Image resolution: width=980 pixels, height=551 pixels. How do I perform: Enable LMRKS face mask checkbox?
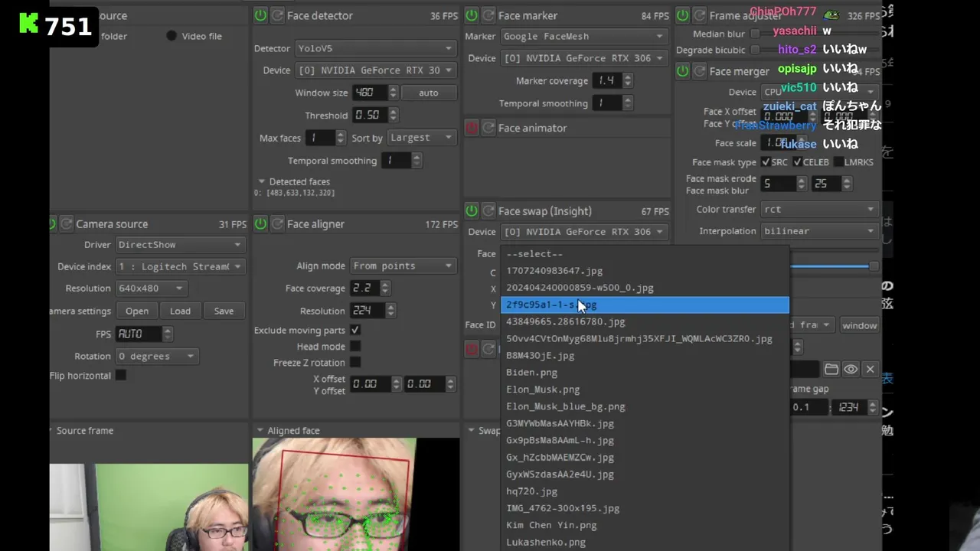click(838, 162)
